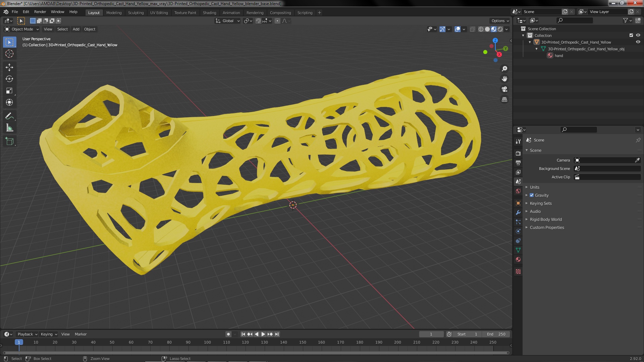Expand the Audio panel
644x362 pixels.
(535, 211)
